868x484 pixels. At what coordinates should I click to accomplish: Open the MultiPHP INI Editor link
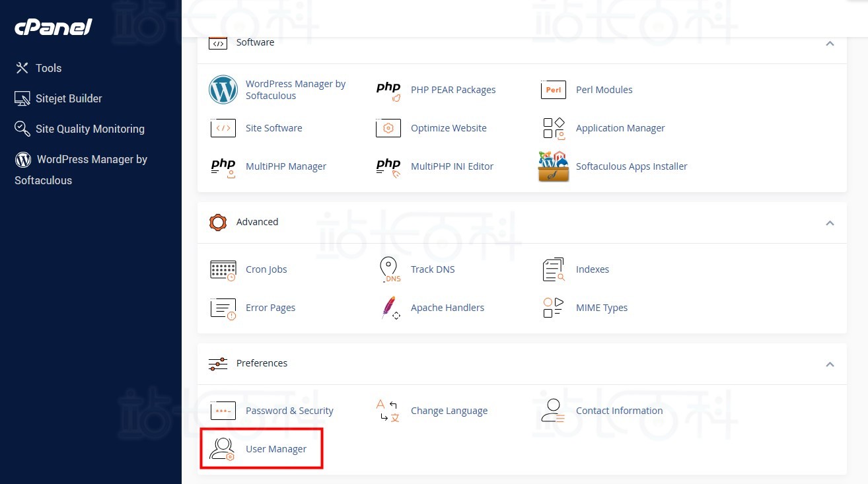coord(452,166)
